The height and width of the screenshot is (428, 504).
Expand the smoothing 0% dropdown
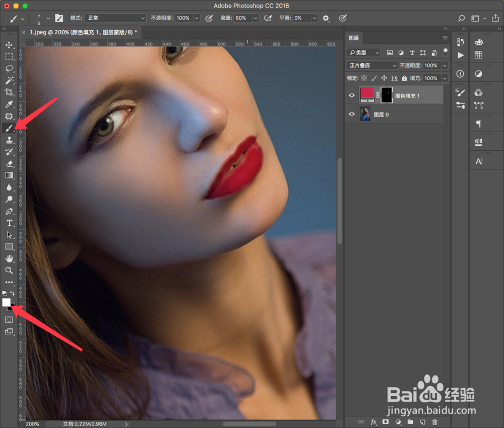click(x=314, y=18)
